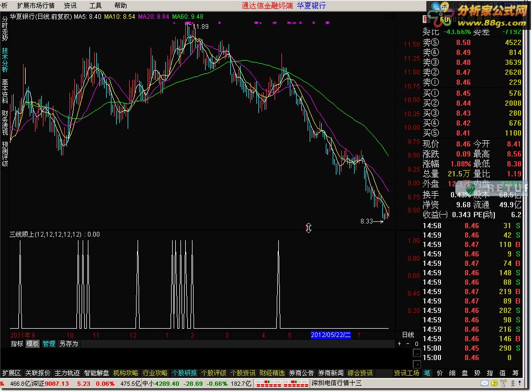The image size is (532, 392).
Task: Open the 个股资讯 bottom tab
Action: [243, 373]
